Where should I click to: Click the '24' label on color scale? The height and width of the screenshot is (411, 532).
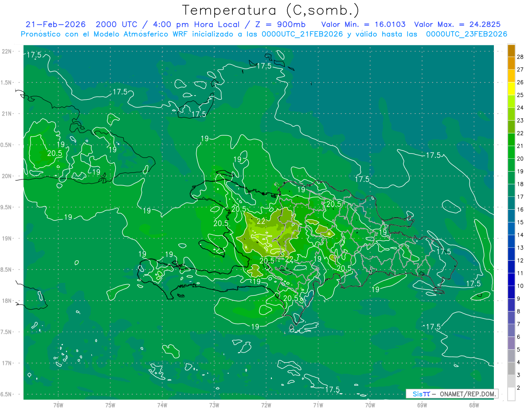click(x=520, y=108)
